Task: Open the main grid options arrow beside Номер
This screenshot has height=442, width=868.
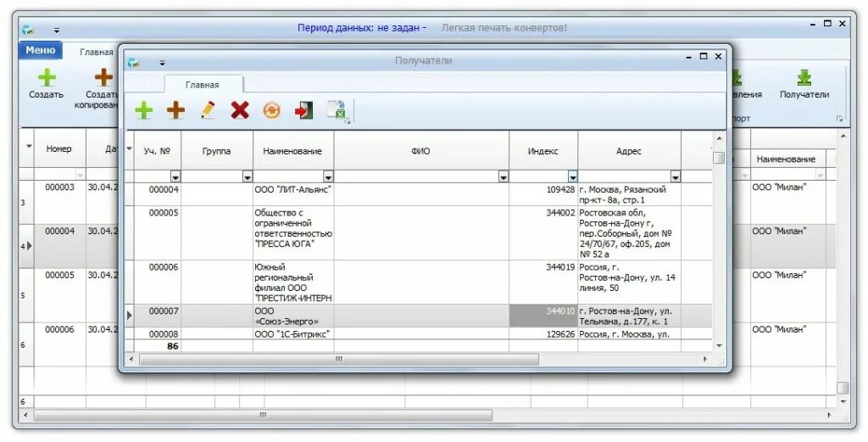Action: pos(29,147)
